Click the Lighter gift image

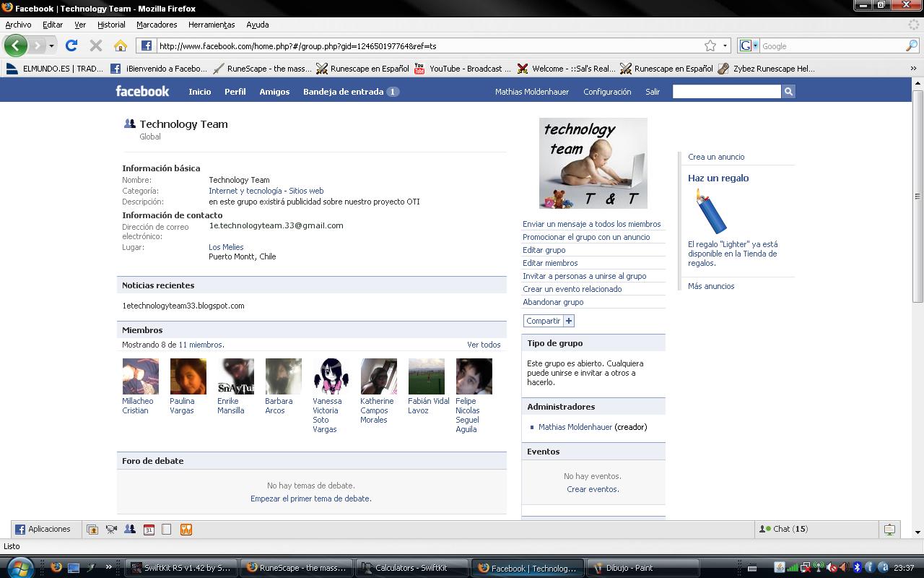[x=711, y=211]
